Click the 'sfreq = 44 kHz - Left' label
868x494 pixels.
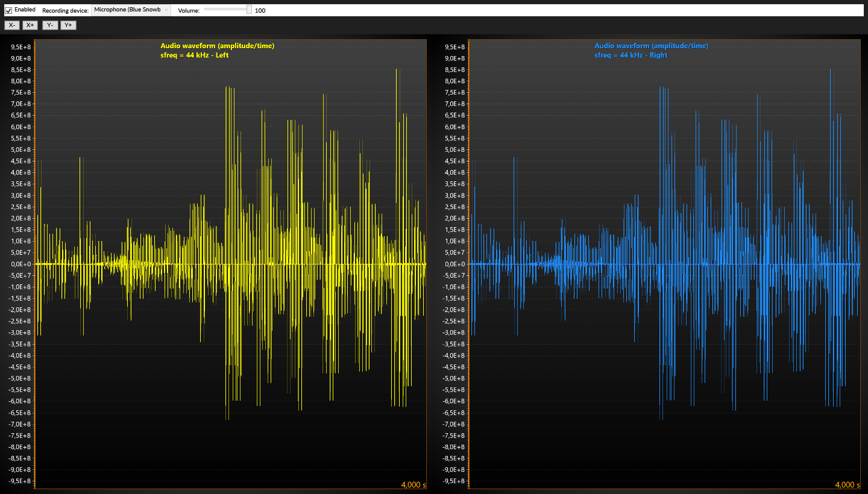194,55
